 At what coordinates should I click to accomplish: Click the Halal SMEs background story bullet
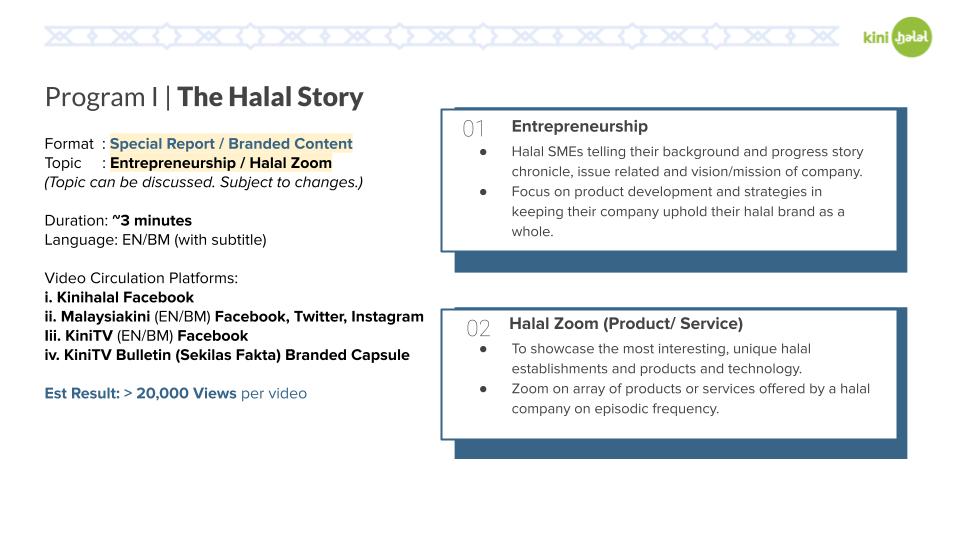688,162
